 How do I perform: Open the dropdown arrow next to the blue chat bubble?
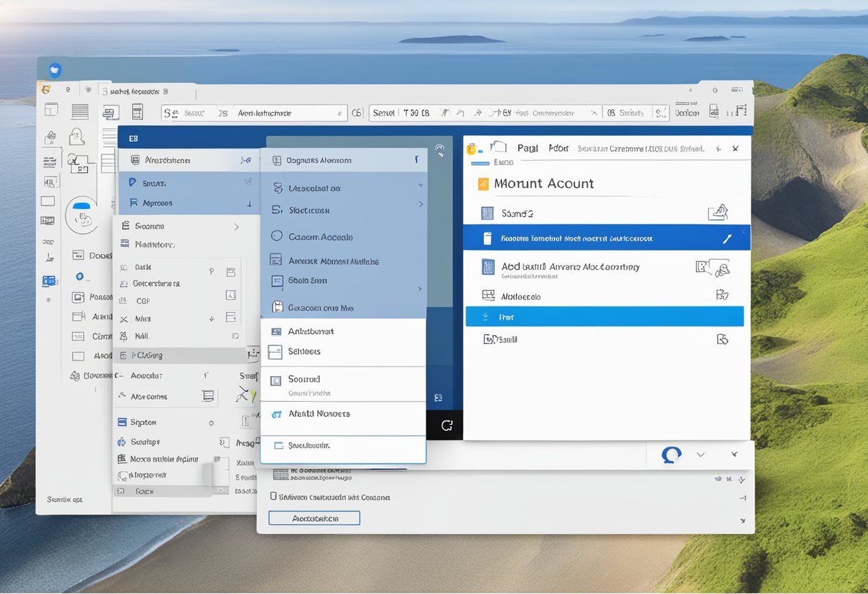tap(700, 455)
